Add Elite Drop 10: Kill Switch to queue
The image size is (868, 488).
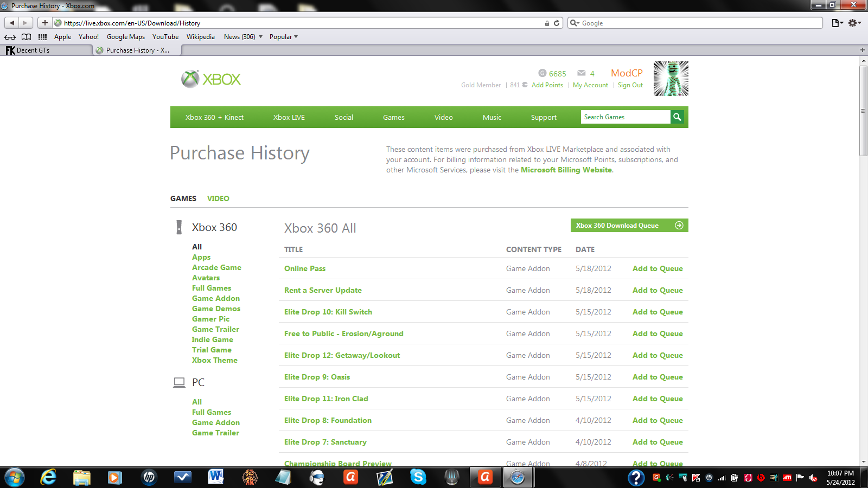click(658, 312)
